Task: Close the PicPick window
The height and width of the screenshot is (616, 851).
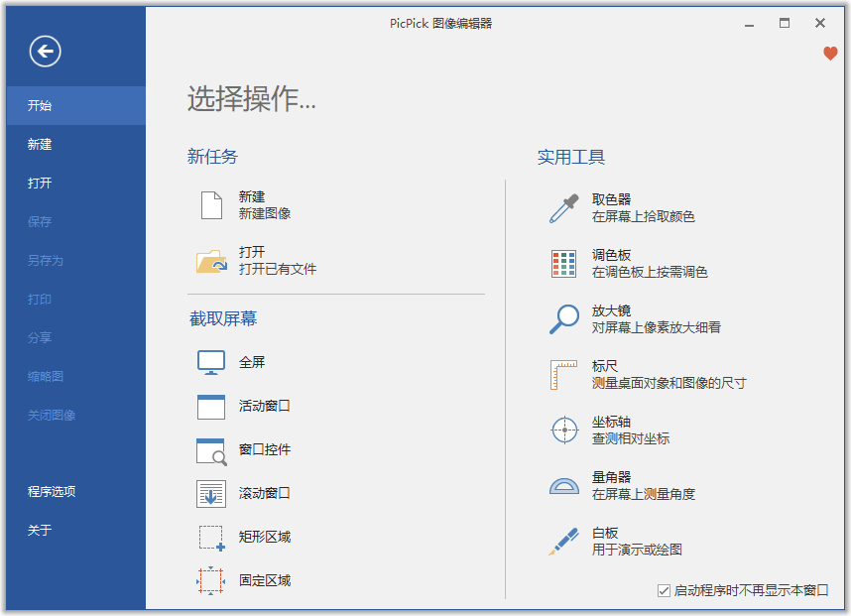Action: (x=820, y=23)
